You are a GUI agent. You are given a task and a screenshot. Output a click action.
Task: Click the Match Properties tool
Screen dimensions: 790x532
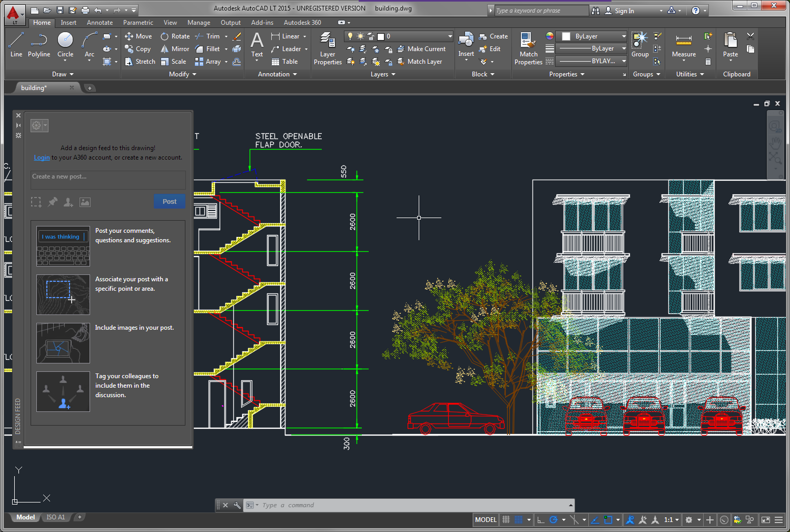point(528,48)
